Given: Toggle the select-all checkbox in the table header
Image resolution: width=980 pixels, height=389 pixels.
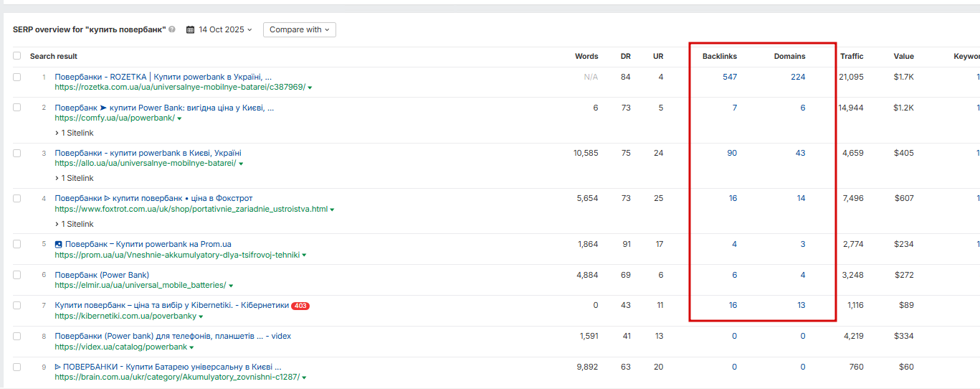Looking at the screenshot, I should [x=16, y=56].
